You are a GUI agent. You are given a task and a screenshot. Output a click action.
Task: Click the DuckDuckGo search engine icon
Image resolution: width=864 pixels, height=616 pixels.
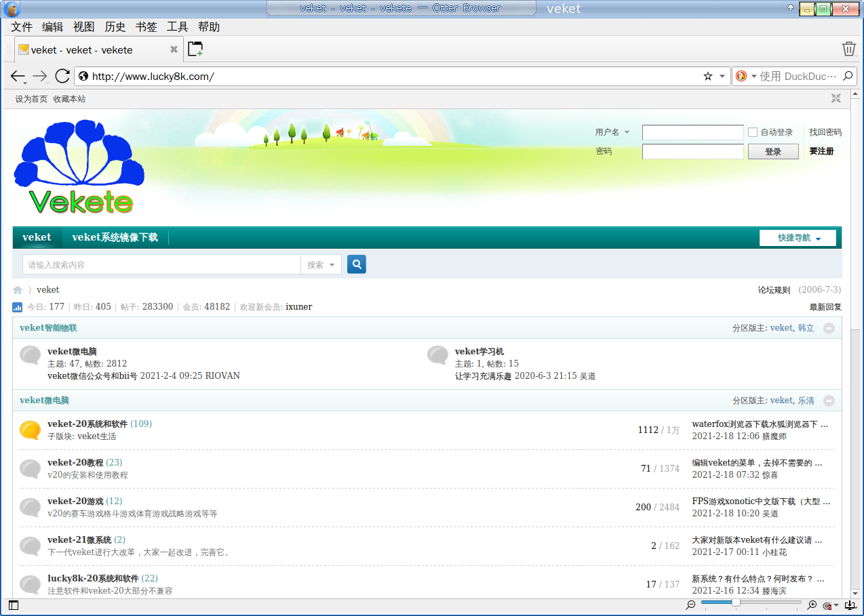(741, 77)
